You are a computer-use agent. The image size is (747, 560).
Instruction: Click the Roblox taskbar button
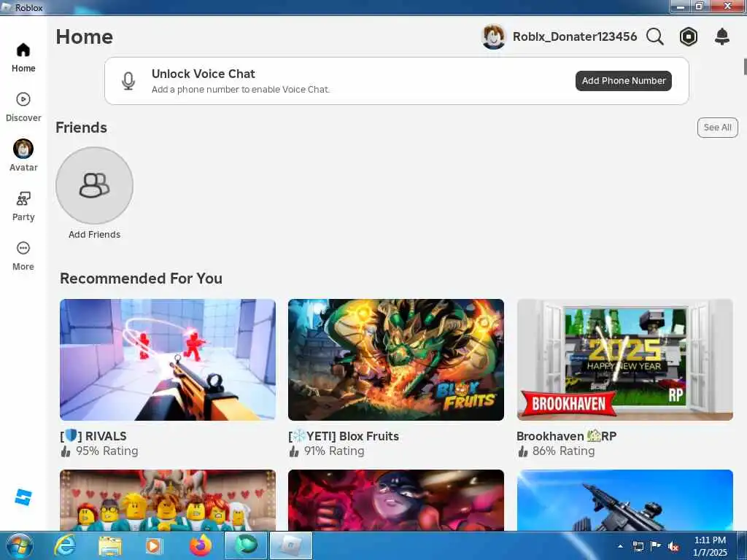(x=291, y=545)
